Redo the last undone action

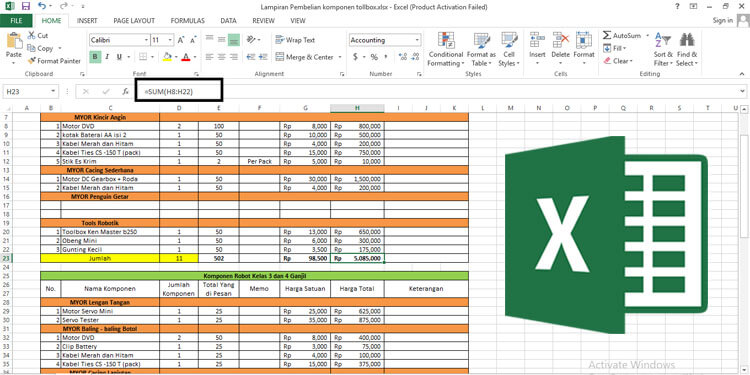(64, 6)
